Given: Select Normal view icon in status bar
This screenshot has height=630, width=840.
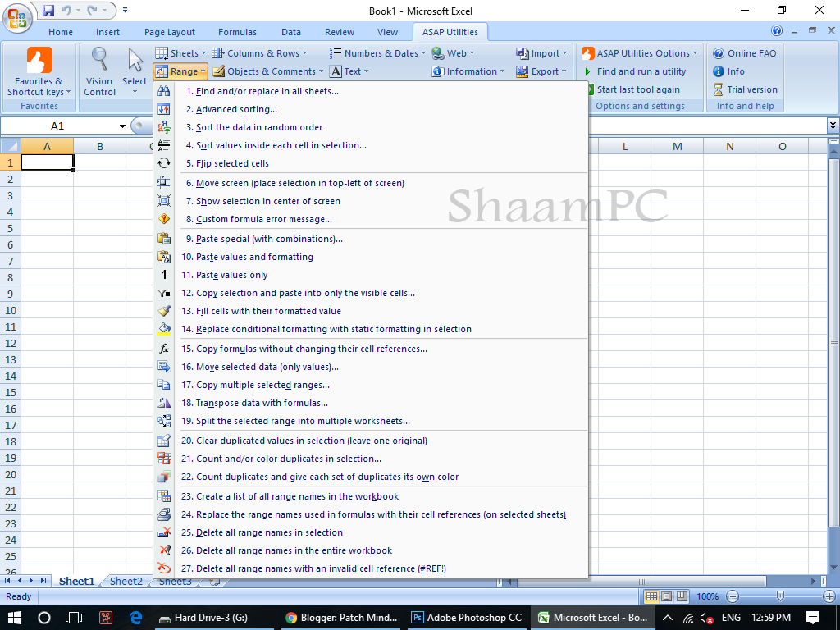Looking at the screenshot, I should click(x=651, y=596).
